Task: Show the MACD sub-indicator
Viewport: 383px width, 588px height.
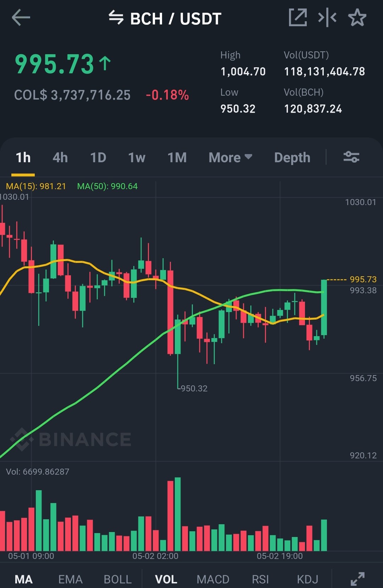Action: (x=213, y=579)
